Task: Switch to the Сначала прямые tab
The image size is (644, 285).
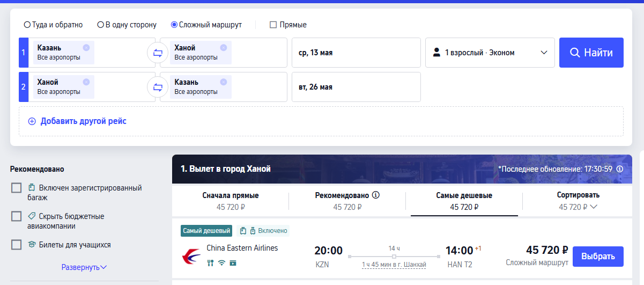Action: pos(231,201)
